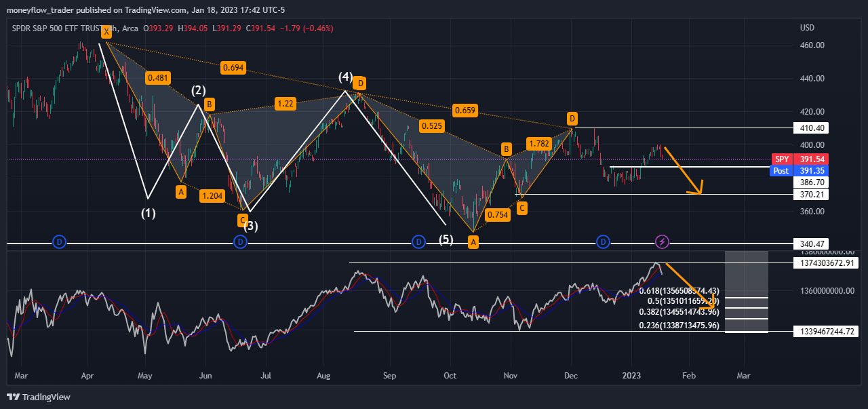The height and width of the screenshot is (409, 868).
Task: Click the 1374303672.91 indicator level label
Action: click(826, 262)
